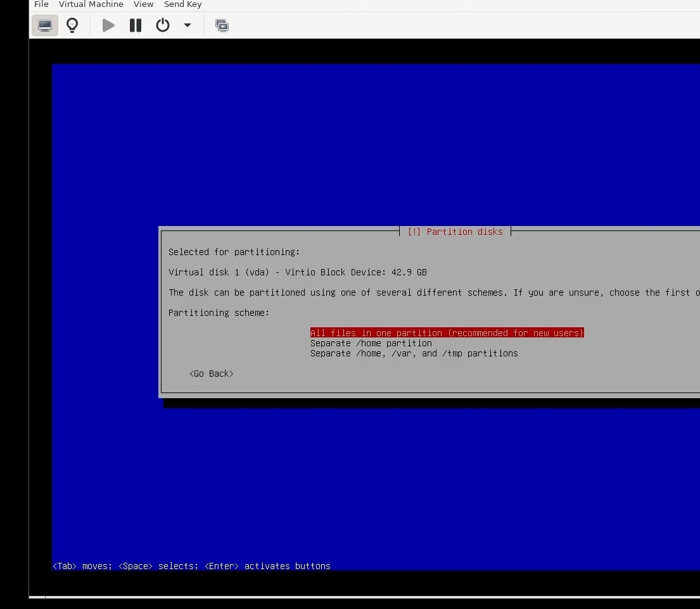The height and width of the screenshot is (609, 700).
Task: Open manage VM snapshots icon
Action: 222,25
